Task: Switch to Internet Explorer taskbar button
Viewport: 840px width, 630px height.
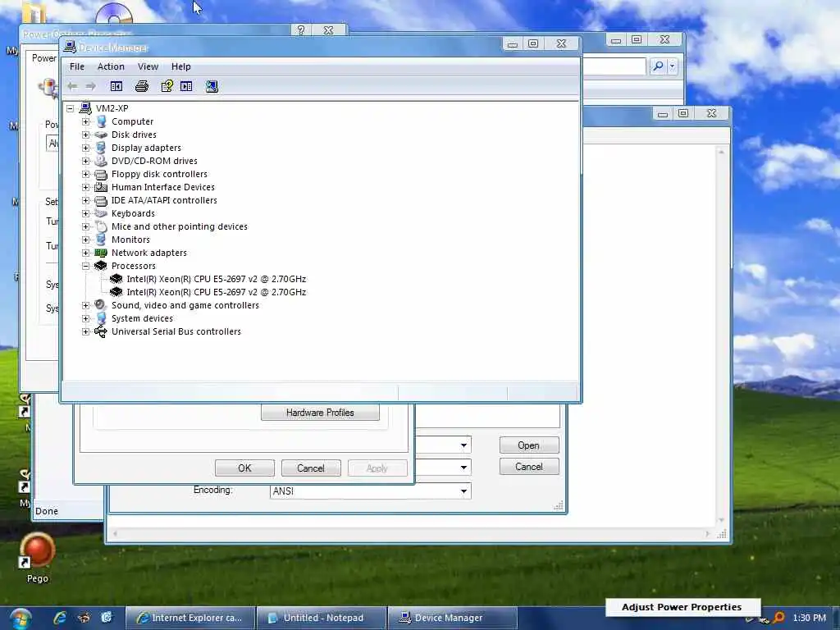Action: click(190, 618)
